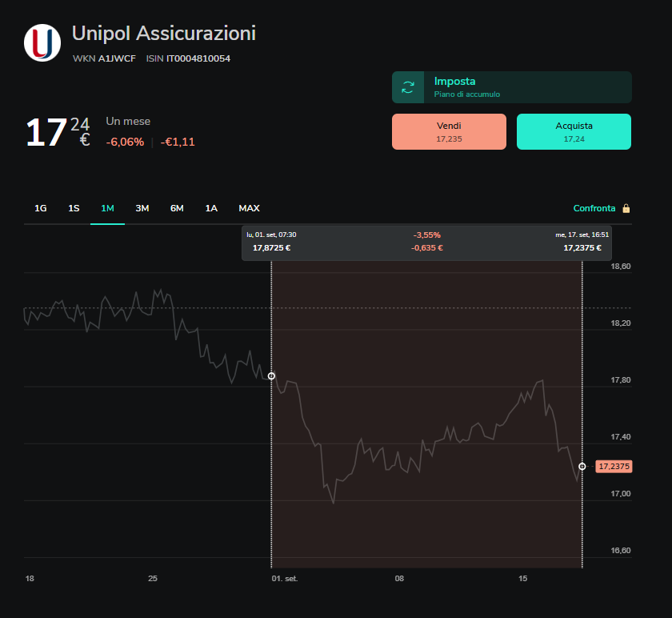Click the savings plan refresh icon
Image resolution: width=672 pixels, height=618 pixels.
[x=408, y=87]
